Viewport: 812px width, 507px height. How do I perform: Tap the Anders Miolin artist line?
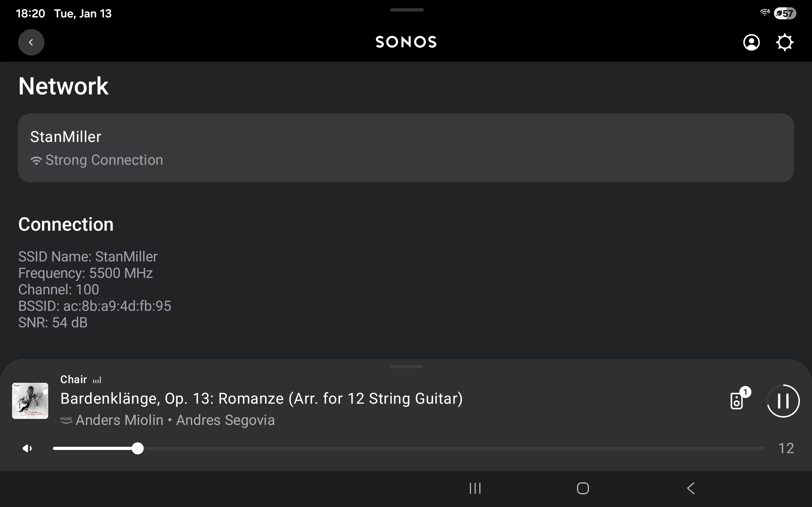(175, 420)
